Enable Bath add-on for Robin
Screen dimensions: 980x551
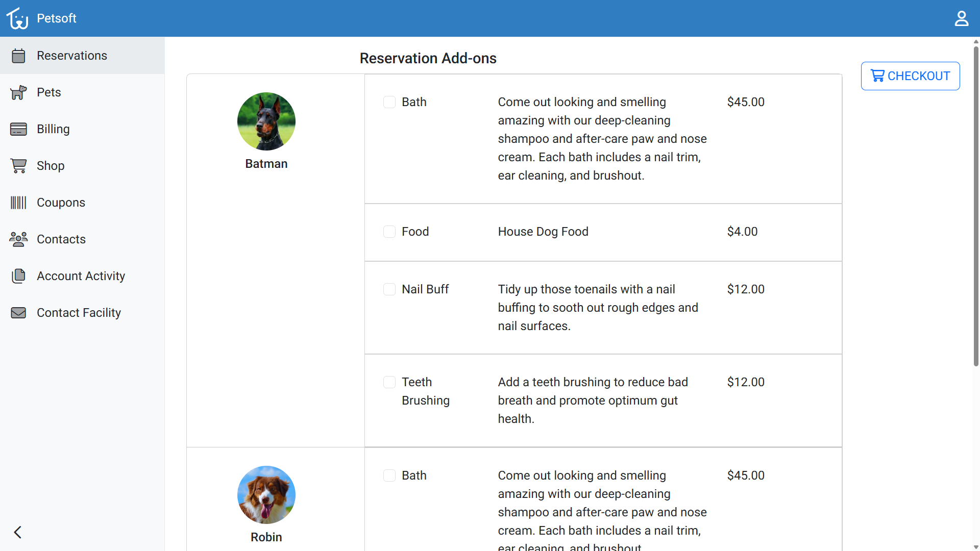tap(389, 475)
